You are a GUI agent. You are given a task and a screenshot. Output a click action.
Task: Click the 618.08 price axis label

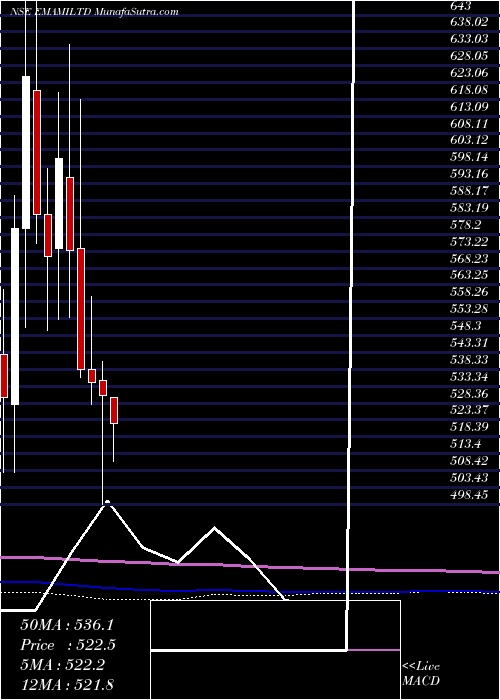469,89
